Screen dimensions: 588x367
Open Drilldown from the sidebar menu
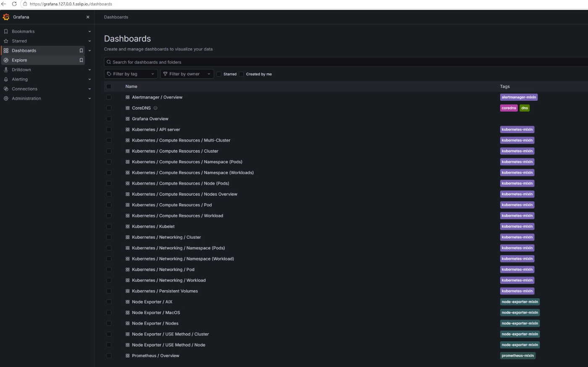(x=21, y=70)
